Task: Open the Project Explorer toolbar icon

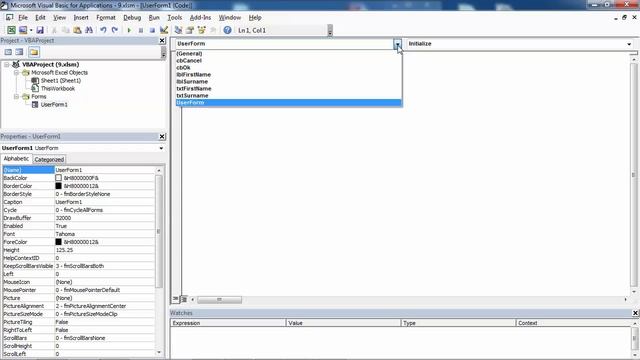Action: click(178, 30)
